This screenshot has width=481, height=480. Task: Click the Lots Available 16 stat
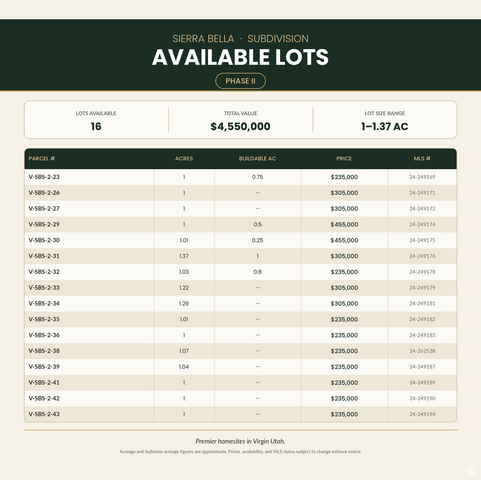(x=96, y=120)
